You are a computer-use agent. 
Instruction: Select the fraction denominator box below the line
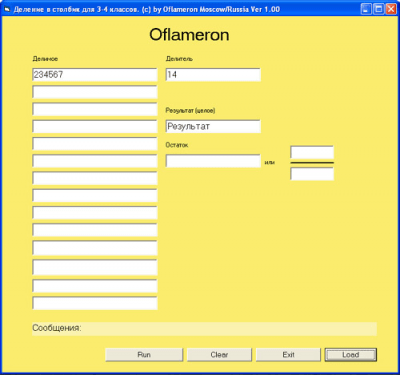(x=312, y=174)
